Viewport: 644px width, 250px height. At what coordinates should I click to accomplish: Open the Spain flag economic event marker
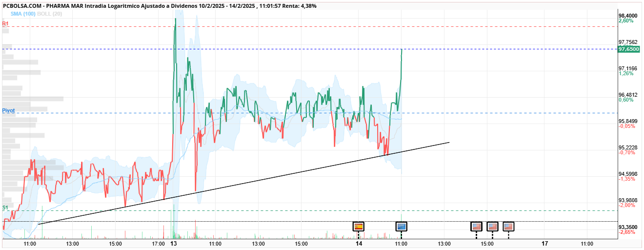pos(359,227)
